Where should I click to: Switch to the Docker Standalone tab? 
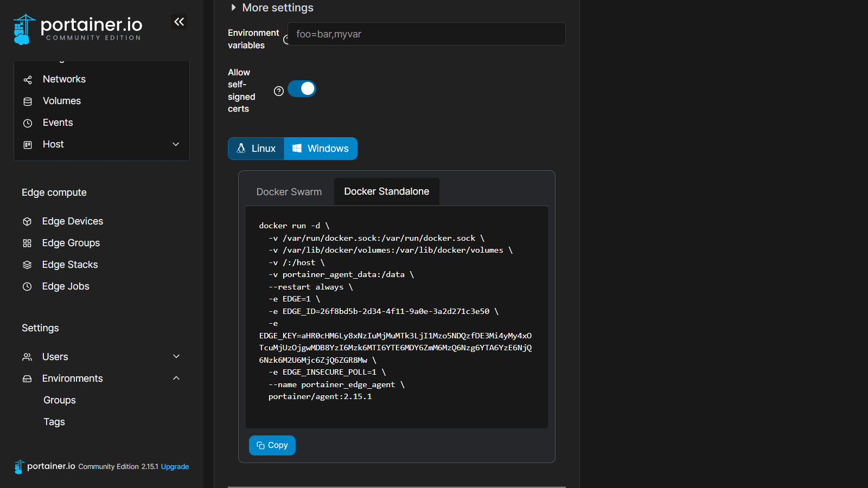(x=386, y=191)
